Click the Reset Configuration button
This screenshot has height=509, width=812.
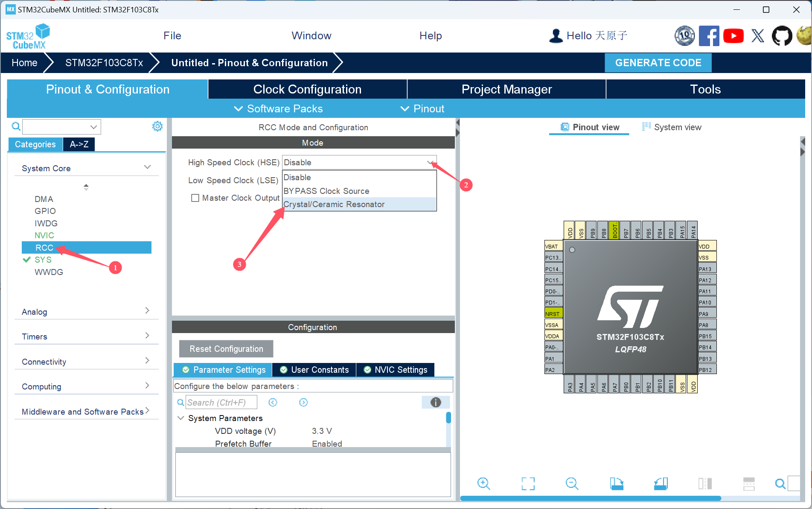[226, 348]
